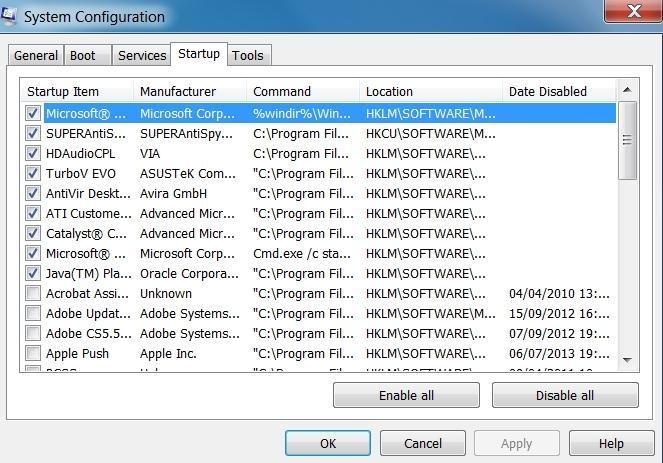Click the 07/09/2012 date disabled cell

coord(559,334)
